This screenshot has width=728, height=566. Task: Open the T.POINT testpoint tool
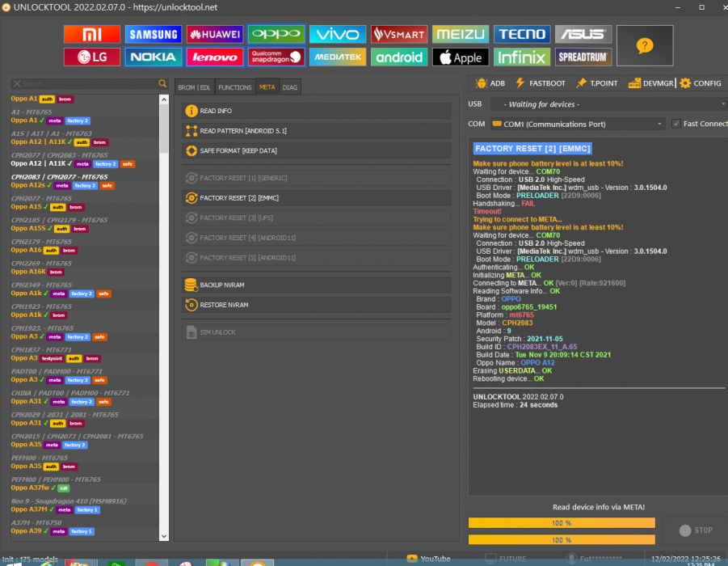[596, 83]
